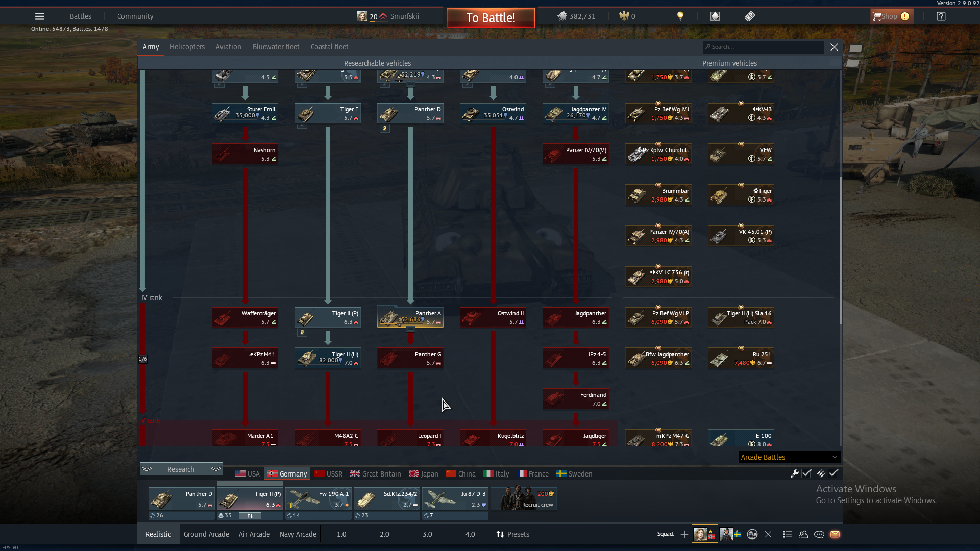
Task: Select the Sturer Emil vehicle cell
Action: click(x=245, y=113)
